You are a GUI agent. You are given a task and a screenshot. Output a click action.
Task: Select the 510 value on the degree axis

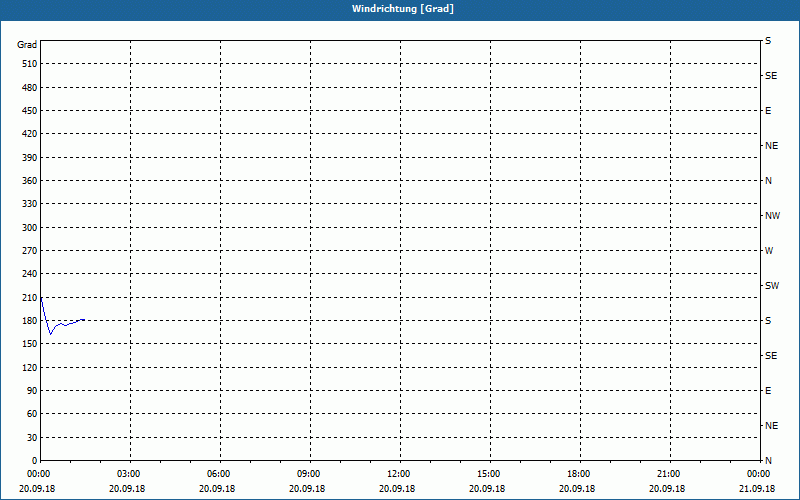30,64
